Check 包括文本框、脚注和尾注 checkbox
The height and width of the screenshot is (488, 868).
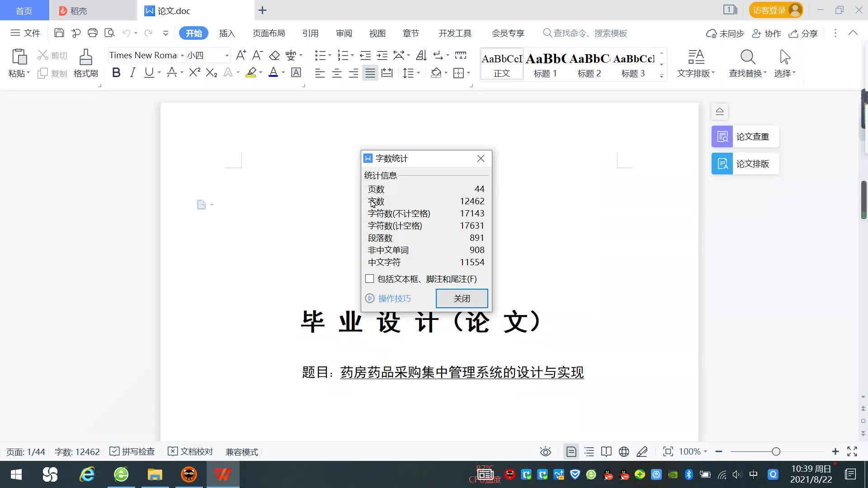coord(369,279)
